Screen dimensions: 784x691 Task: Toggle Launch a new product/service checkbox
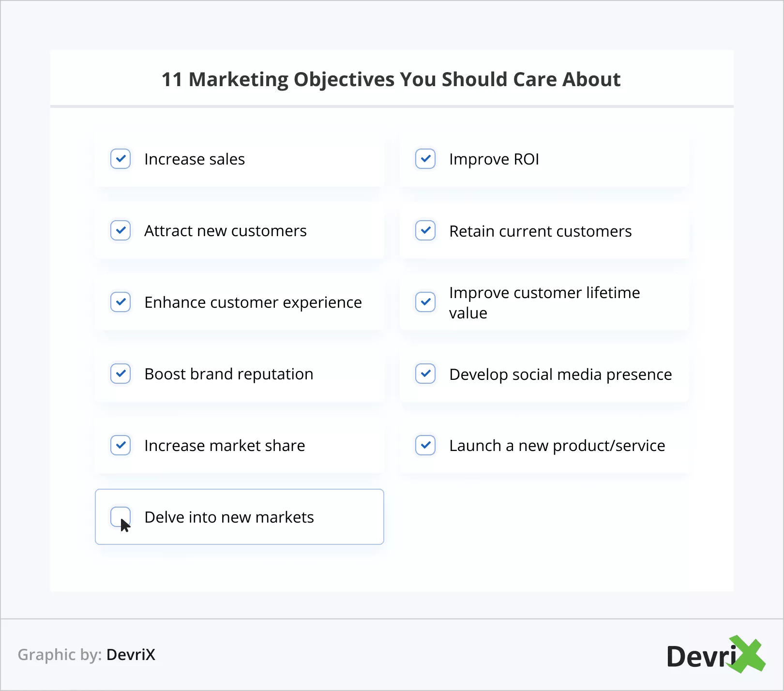point(425,445)
